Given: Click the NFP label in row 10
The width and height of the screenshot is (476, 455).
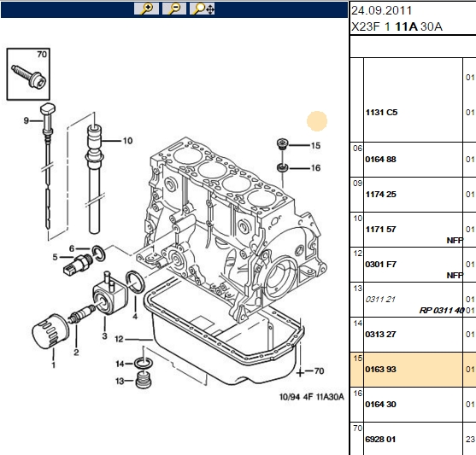Looking at the screenshot, I should [455, 241].
